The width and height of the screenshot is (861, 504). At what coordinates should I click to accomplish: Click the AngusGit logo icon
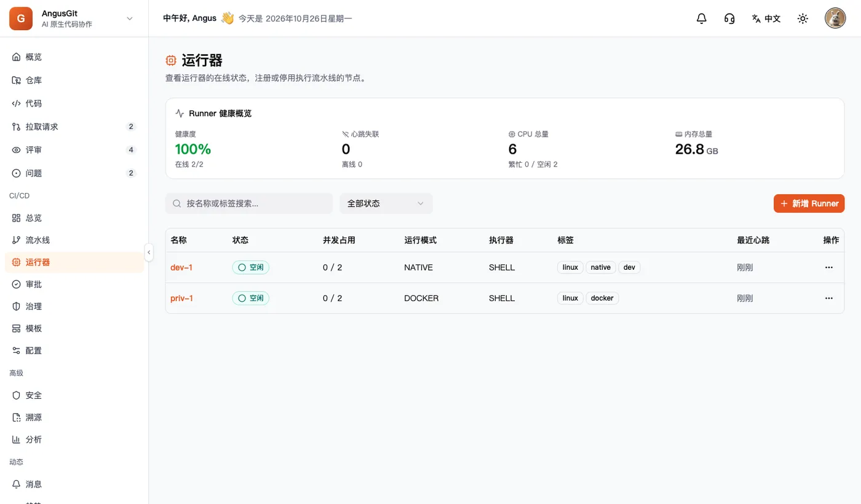tap(21, 18)
